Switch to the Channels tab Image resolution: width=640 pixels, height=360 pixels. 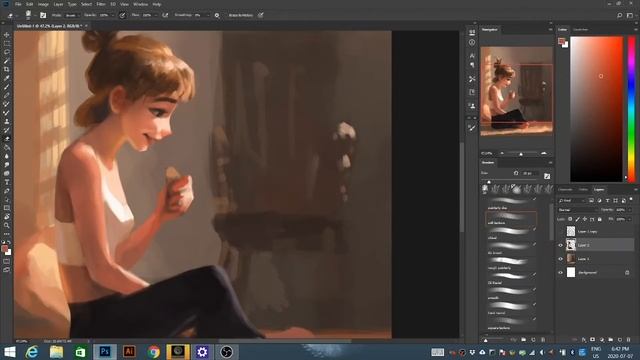coord(565,189)
